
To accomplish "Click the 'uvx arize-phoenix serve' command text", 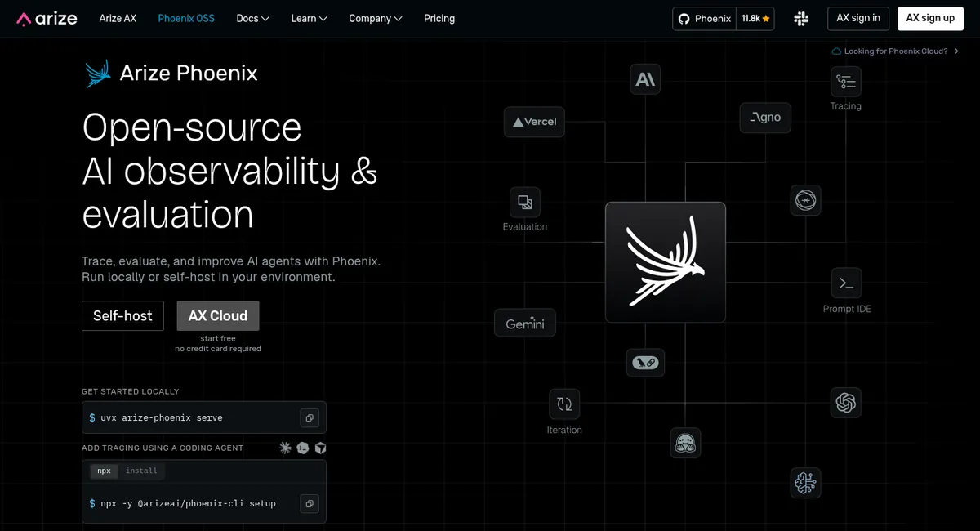I will click(162, 417).
